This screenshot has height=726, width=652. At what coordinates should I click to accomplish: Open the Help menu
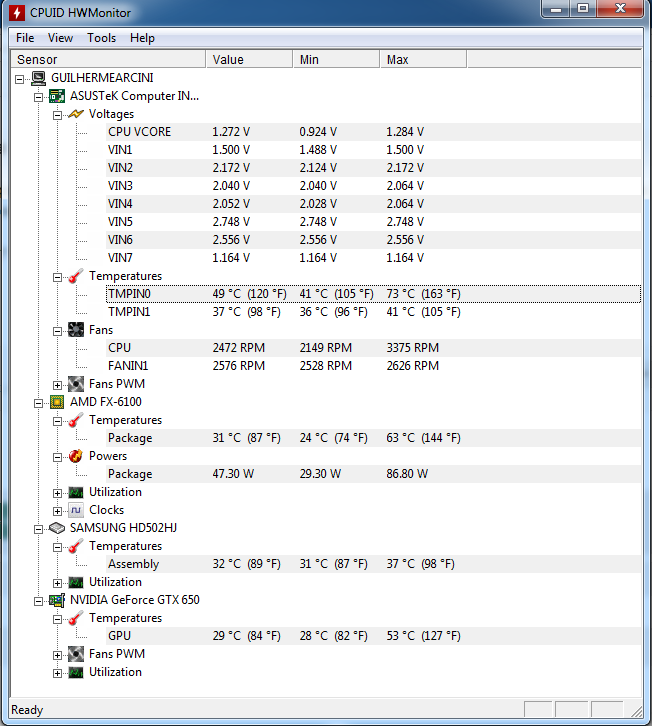[142, 38]
